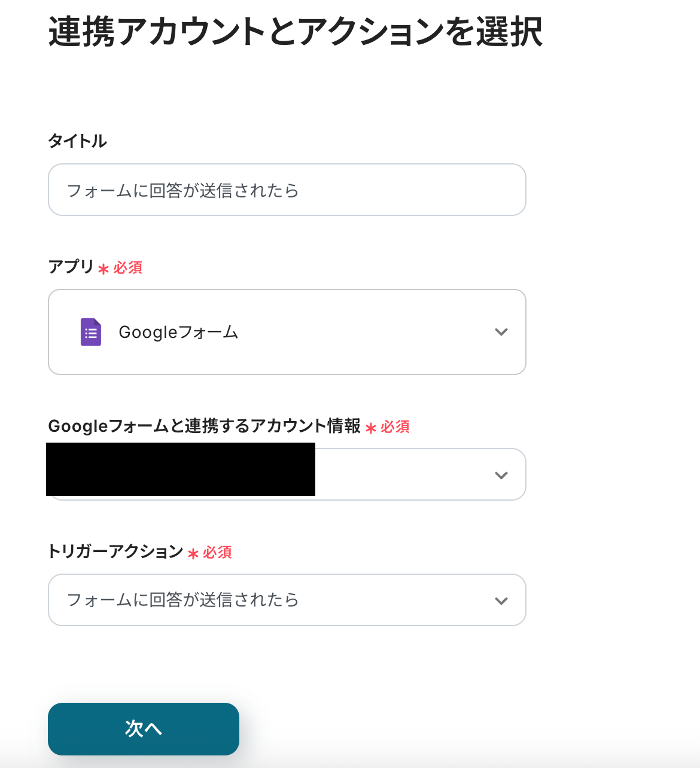The height and width of the screenshot is (768, 700).
Task: Click the 必須 marker next to アカウント情報
Action: click(x=395, y=426)
